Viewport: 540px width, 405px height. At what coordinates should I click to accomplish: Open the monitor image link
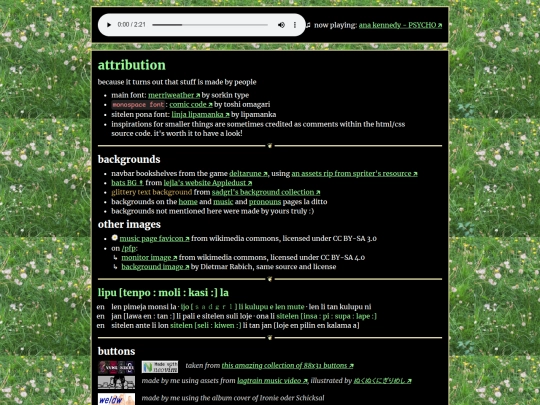pos(149,257)
